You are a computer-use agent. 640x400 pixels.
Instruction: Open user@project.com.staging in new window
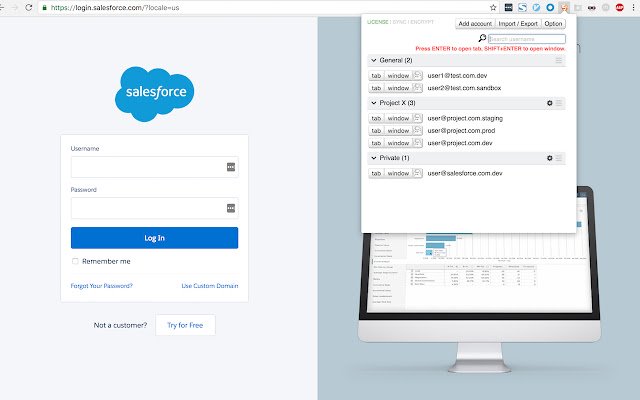[398, 118]
